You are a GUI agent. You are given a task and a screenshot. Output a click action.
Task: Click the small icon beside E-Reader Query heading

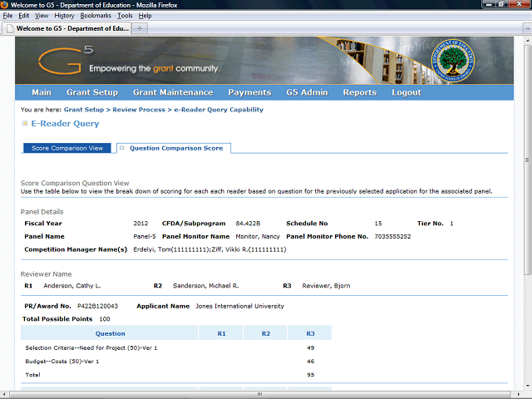[25, 123]
